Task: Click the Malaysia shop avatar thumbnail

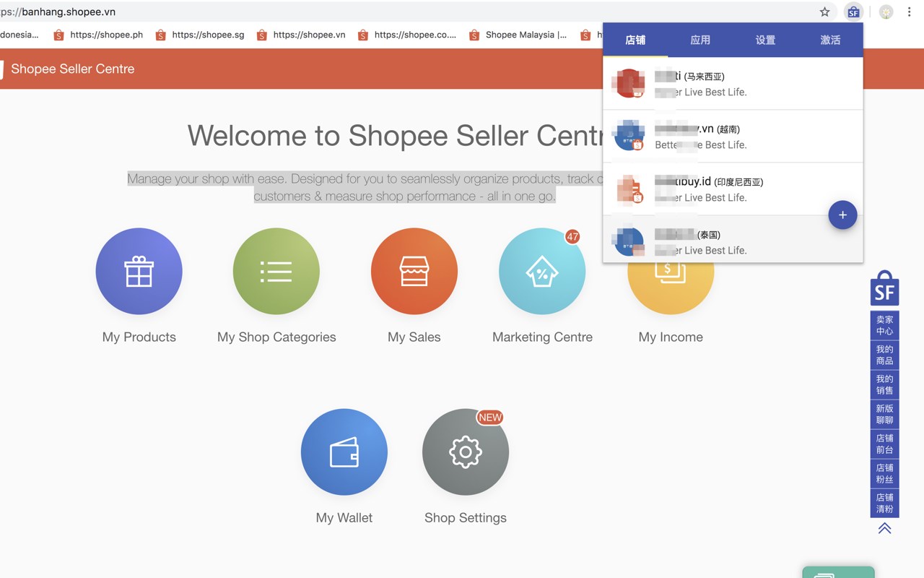Action: pos(629,83)
